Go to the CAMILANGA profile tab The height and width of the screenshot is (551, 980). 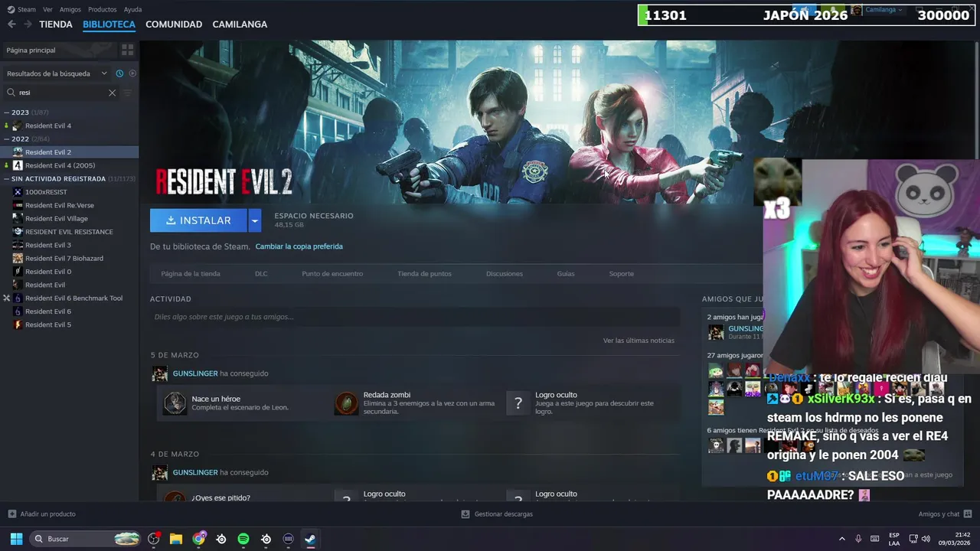coord(240,24)
